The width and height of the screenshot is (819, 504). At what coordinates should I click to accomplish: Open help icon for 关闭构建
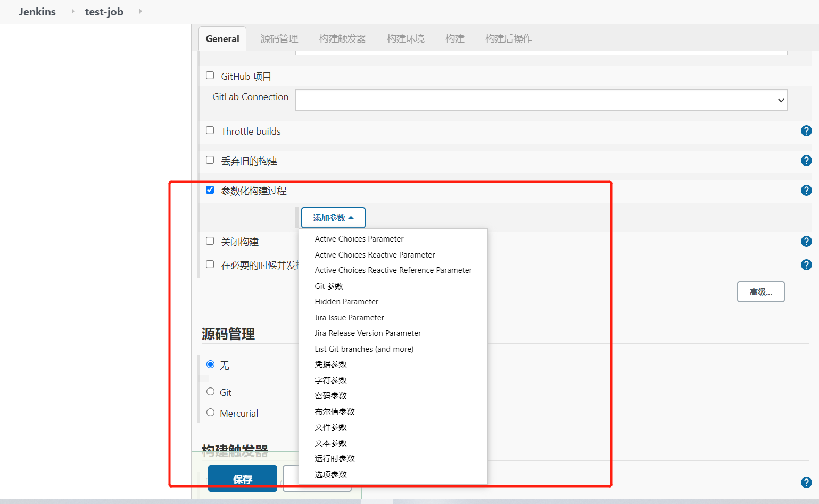(806, 242)
